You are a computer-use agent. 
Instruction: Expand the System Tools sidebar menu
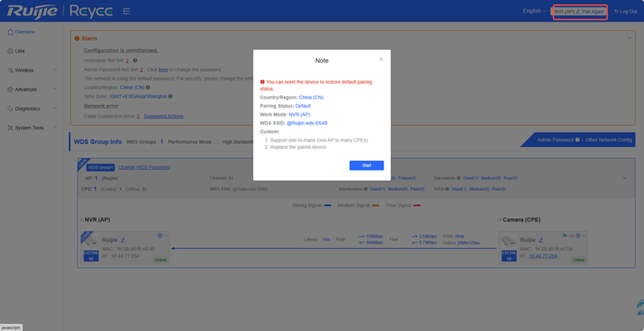30,127
